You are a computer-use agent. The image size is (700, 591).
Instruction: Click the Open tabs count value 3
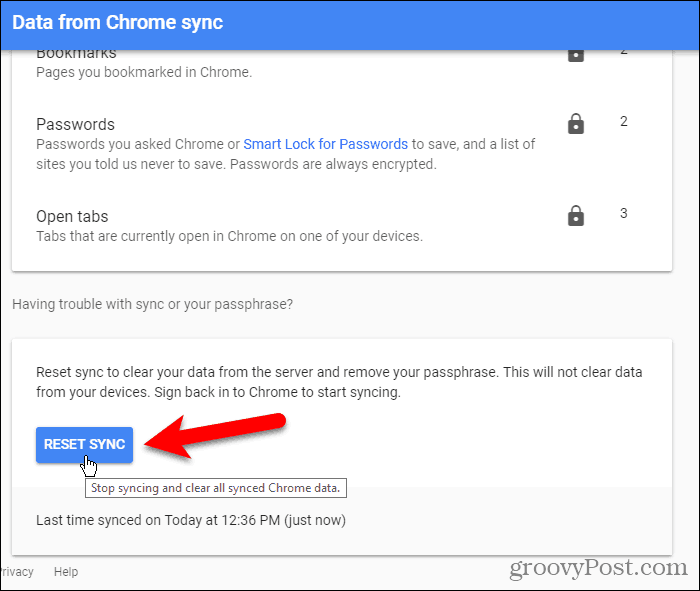(624, 213)
